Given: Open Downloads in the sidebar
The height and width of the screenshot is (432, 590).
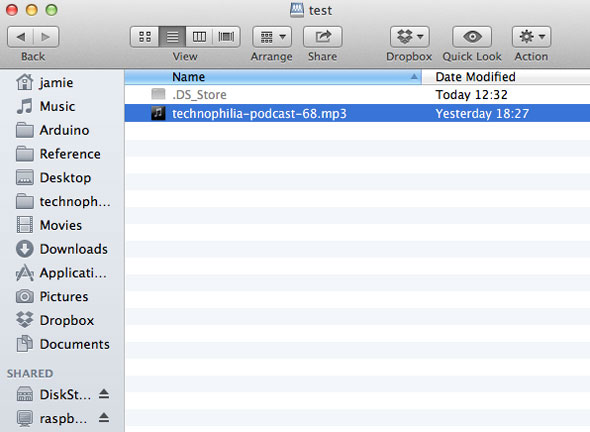Looking at the screenshot, I should (62, 249).
